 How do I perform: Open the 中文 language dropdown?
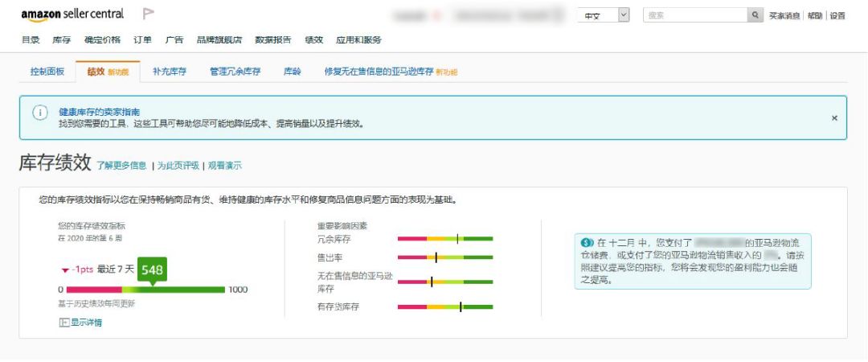(604, 15)
